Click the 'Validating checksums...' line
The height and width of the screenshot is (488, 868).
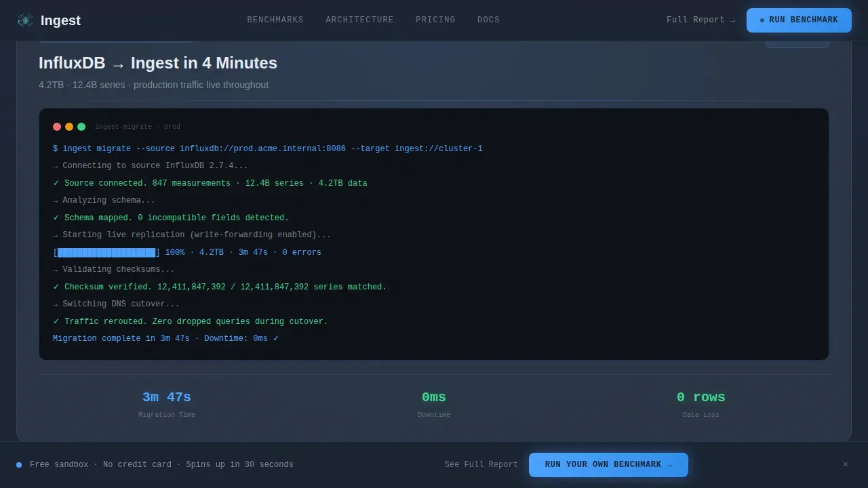coord(114,269)
